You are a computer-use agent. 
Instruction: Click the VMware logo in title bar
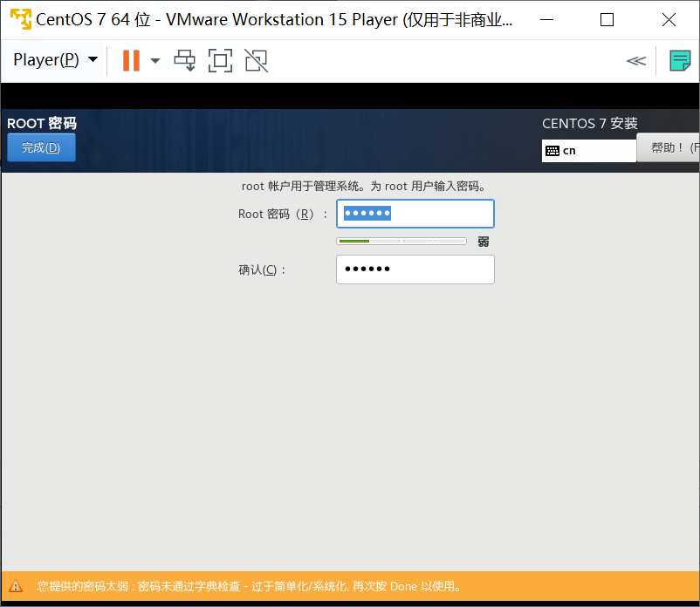coord(21,19)
